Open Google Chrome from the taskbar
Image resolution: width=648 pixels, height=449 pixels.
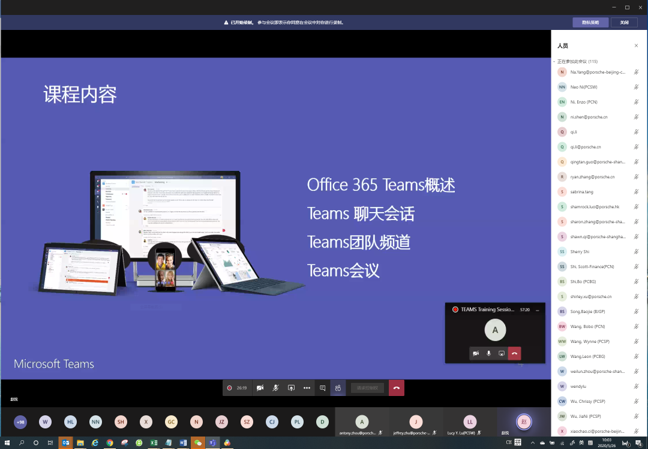pyautogui.click(x=110, y=443)
